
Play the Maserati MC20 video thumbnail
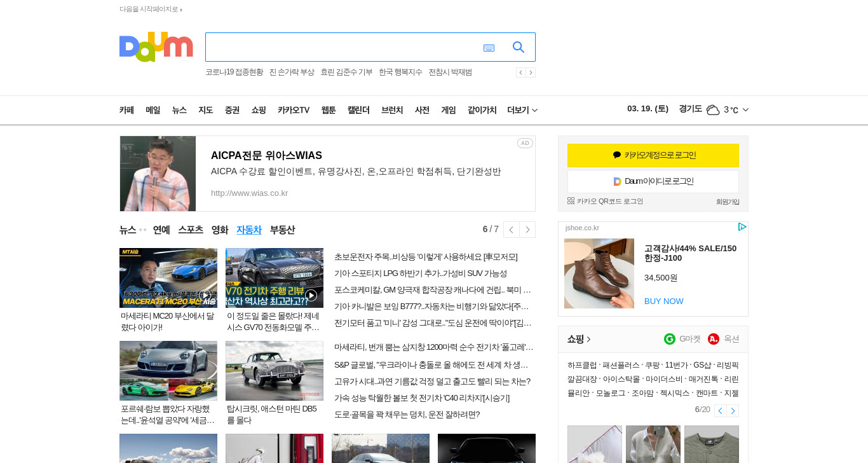pos(168,278)
